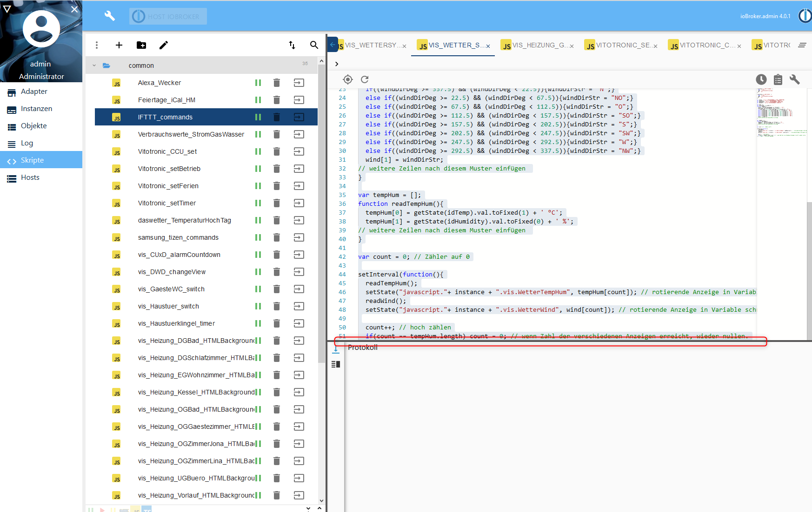Select vis_Heizung_Vorlauf_HTMLBackground script

(206, 495)
